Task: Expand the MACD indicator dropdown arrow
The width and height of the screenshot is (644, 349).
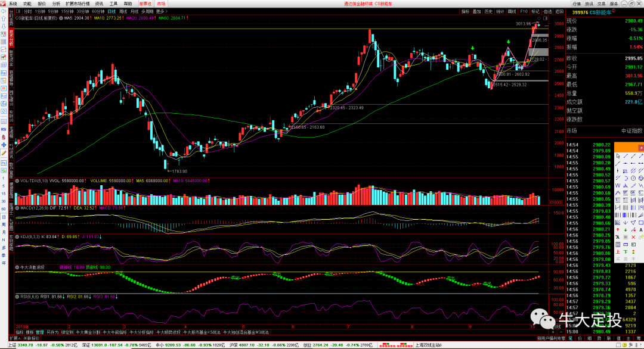Action: pyautogui.click(x=17, y=208)
